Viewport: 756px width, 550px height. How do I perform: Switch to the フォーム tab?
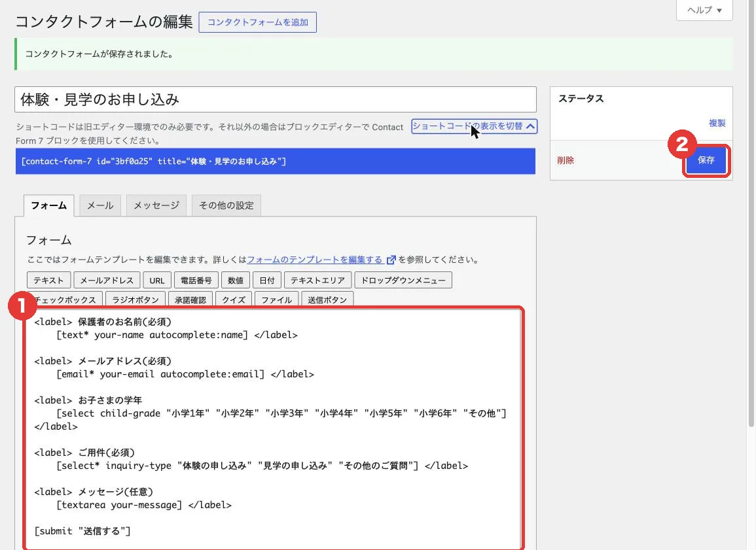point(48,205)
